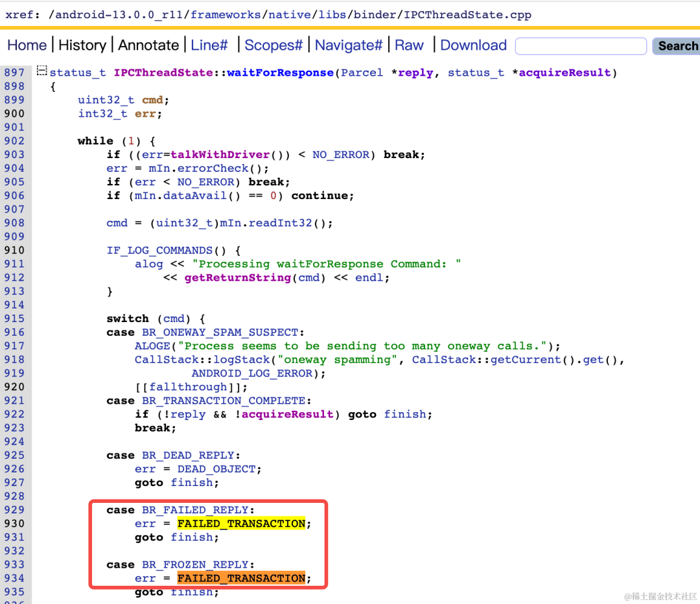
Task: View the Raw file
Action: click(x=409, y=45)
